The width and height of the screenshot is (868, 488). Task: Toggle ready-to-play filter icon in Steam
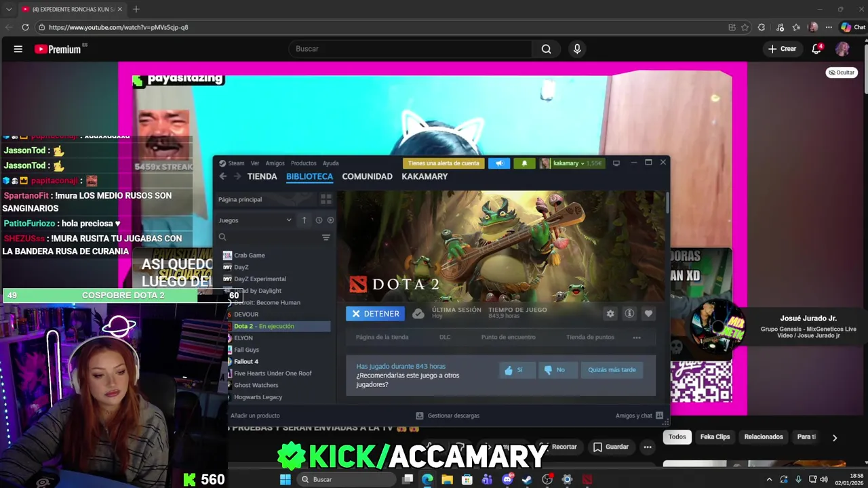pos(330,220)
